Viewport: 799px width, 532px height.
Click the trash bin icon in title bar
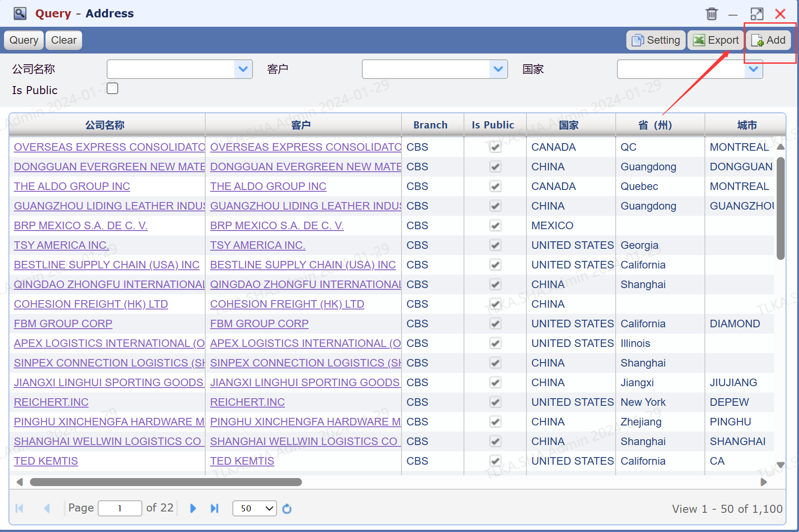pyautogui.click(x=712, y=14)
